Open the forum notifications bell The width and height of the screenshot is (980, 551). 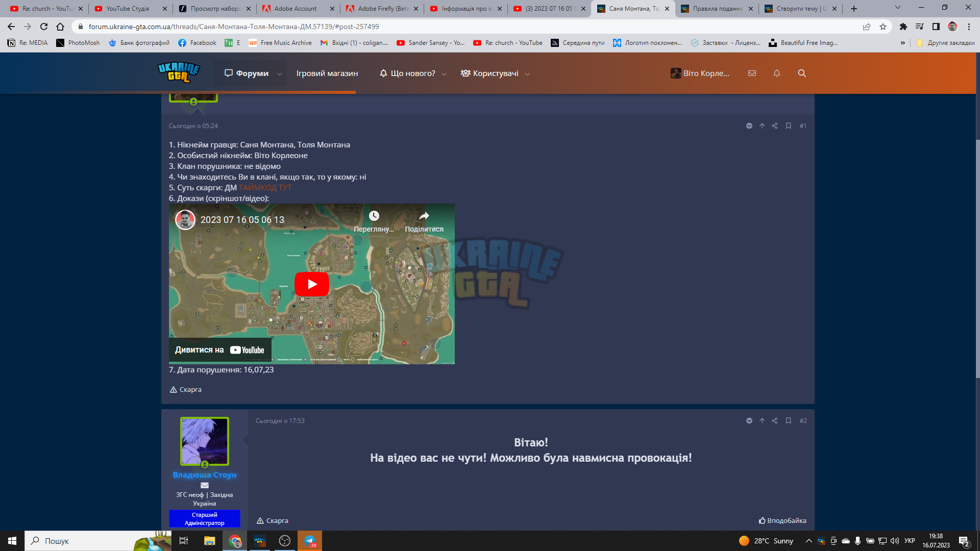pos(777,73)
